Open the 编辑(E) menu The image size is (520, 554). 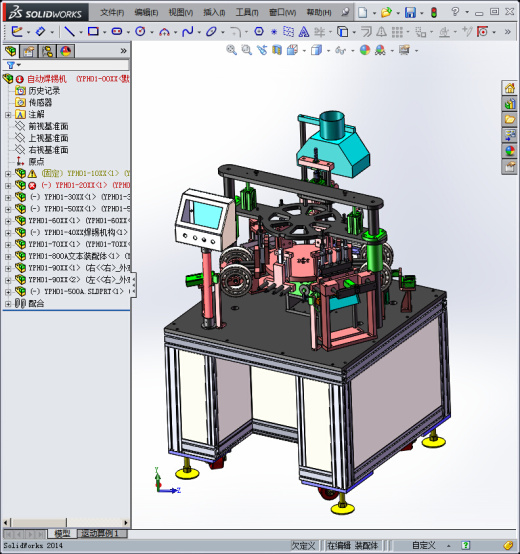coord(146,12)
